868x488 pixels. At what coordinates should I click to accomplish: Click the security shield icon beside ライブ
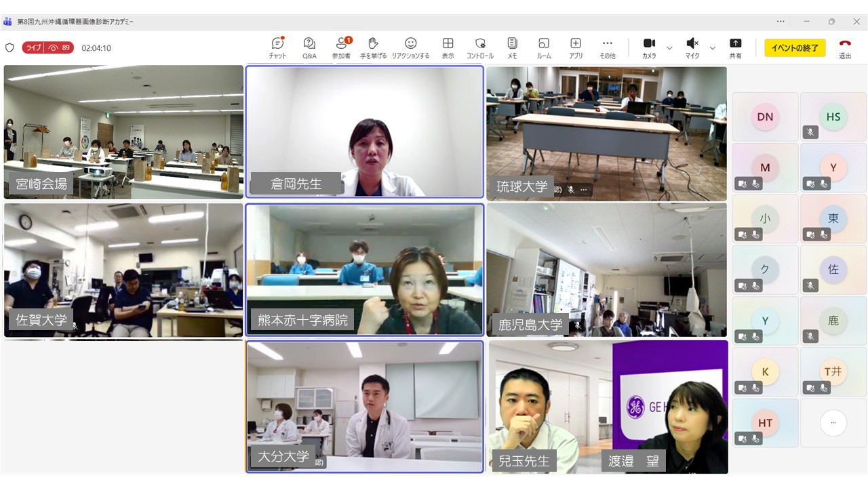(x=9, y=48)
